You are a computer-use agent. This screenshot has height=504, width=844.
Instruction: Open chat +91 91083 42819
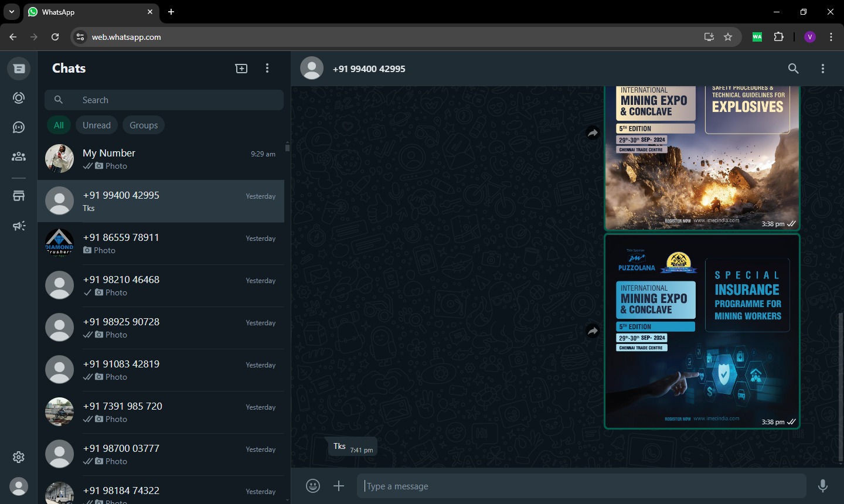click(x=161, y=370)
